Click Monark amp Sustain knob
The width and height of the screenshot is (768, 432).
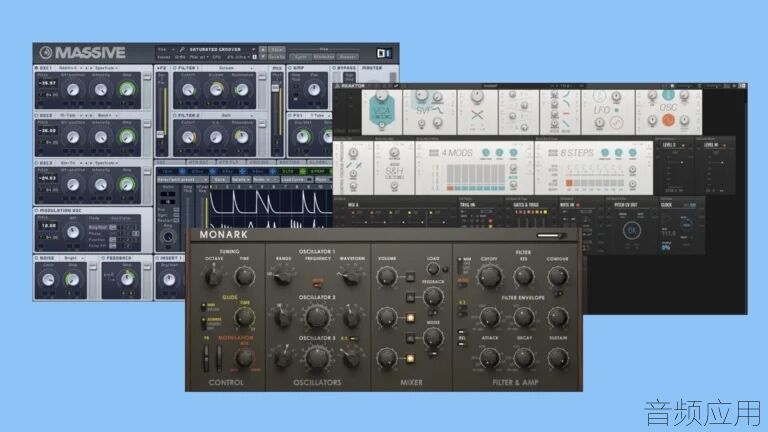tap(557, 359)
